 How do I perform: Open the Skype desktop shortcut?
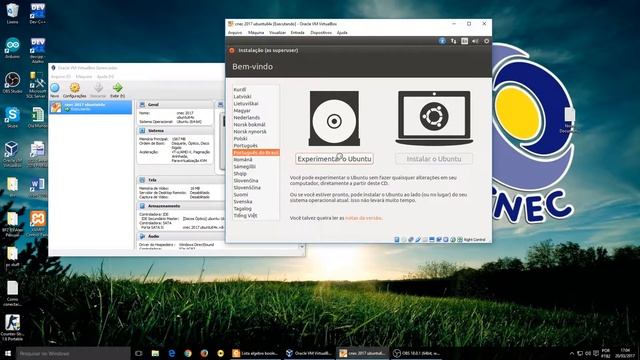coord(12,118)
